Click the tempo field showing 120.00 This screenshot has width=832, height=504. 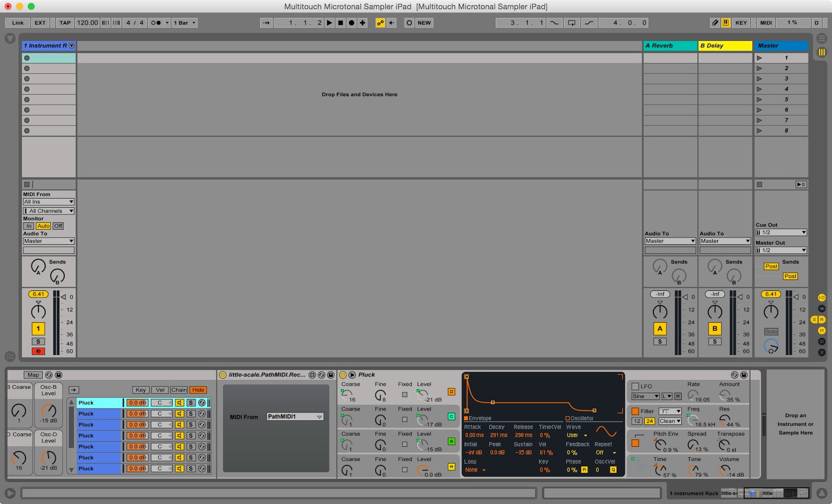[x=87, y=23]
